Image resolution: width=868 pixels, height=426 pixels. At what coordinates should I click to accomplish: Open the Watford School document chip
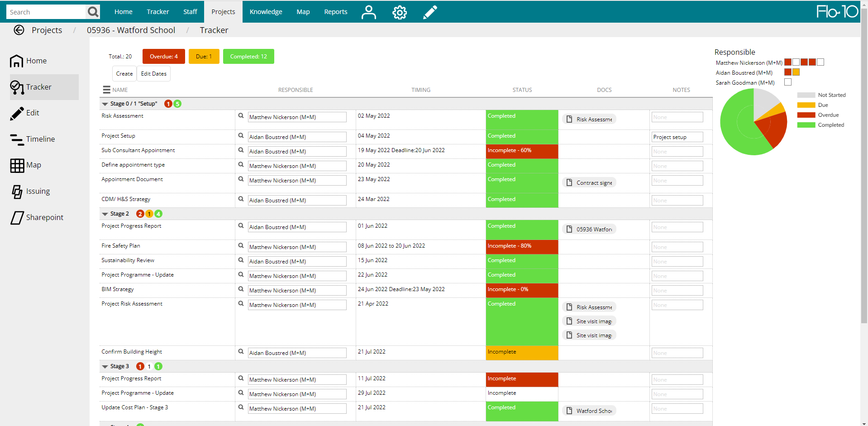(x=589, y=411)
